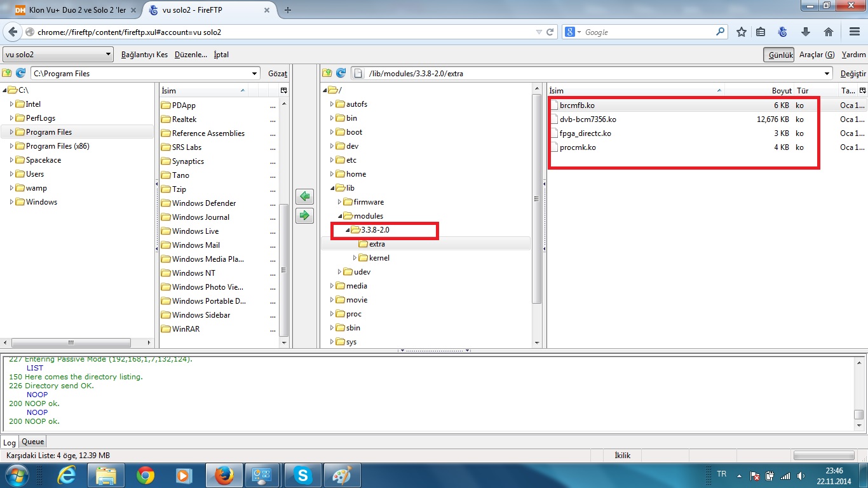Open the Paint app on the taskbar
The image size is (868, 488).
[342, 475]
